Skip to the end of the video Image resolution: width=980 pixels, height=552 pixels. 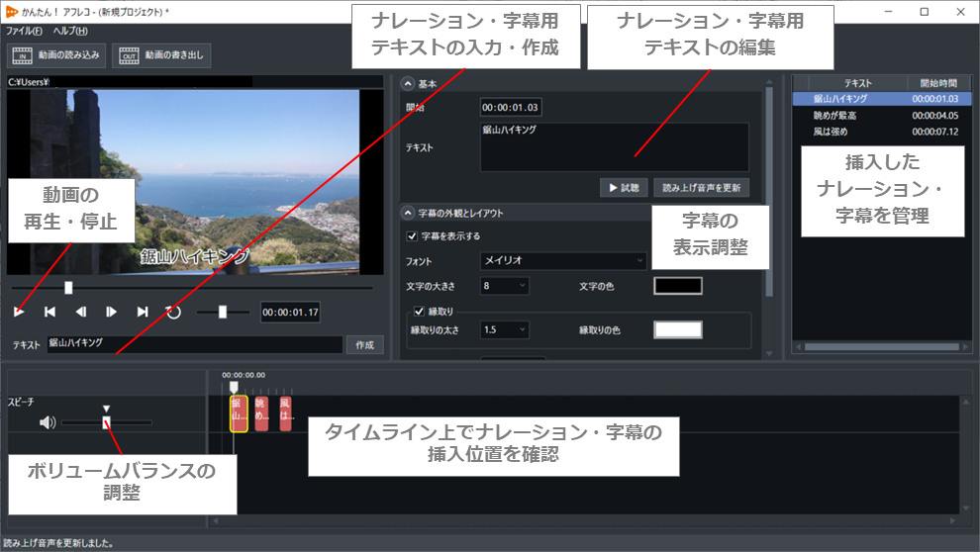(143, 312)
